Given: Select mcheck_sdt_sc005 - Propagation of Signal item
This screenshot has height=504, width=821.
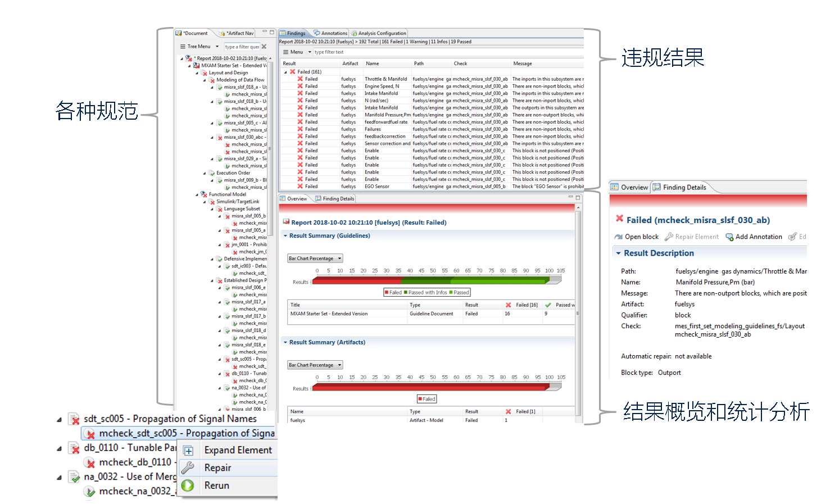Looking at the screenshot, I should pos(179,434).
